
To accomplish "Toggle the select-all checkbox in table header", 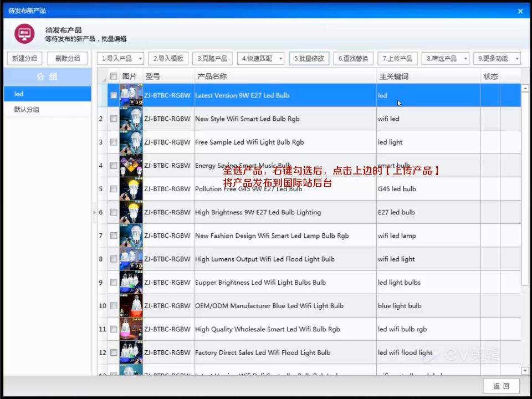I will (x=114, y=76).
